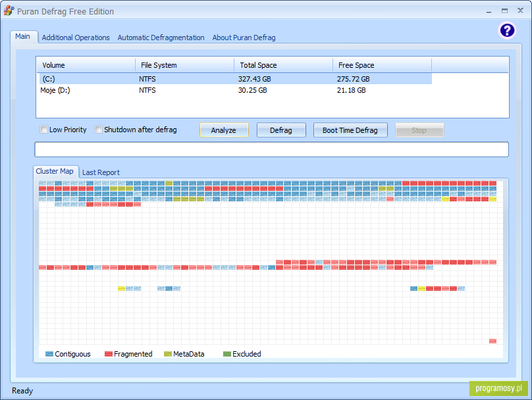532x400 pixels.
Task: Select the Moje (D:) volume row
Action: 234,90
